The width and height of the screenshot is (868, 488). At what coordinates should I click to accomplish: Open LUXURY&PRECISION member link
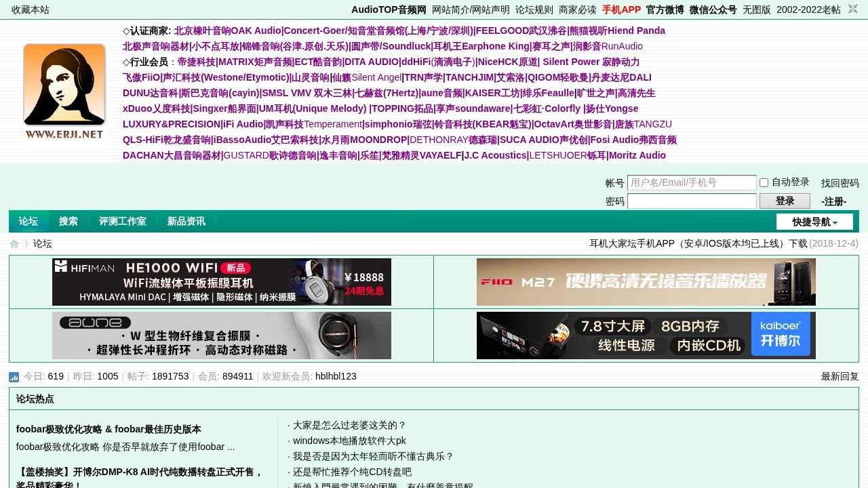click(172, 124)
